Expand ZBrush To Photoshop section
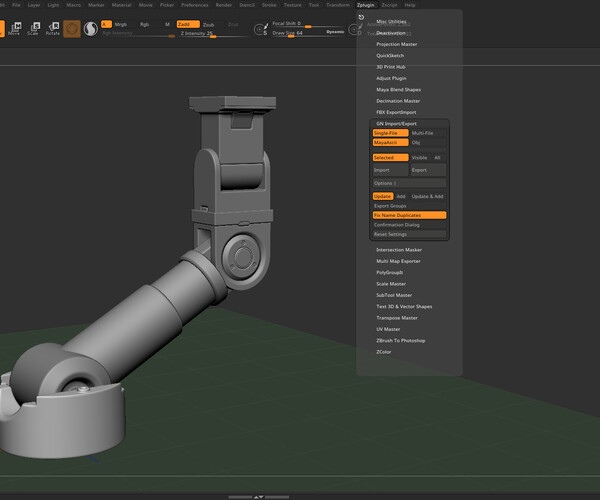This screenshot has width=600, height=500. coord(401,340)
